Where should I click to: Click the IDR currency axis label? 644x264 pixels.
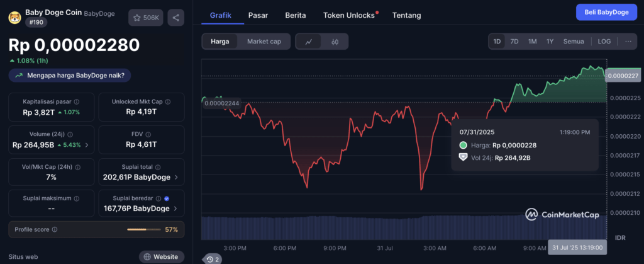619,238
